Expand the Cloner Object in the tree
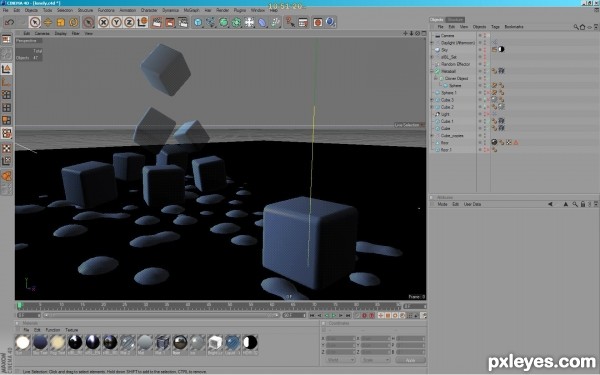The width and height of the screenshot is (600, 375). (x=436, y=78)
